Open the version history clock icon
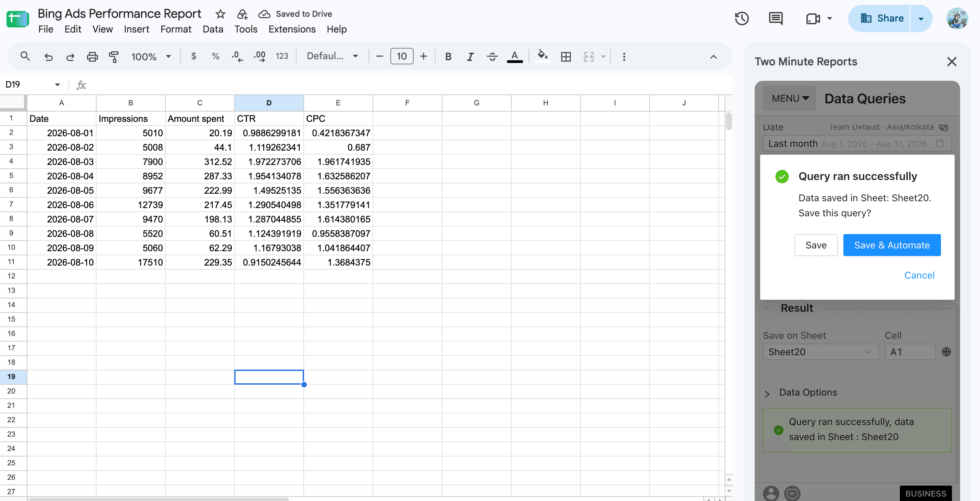 741,18
